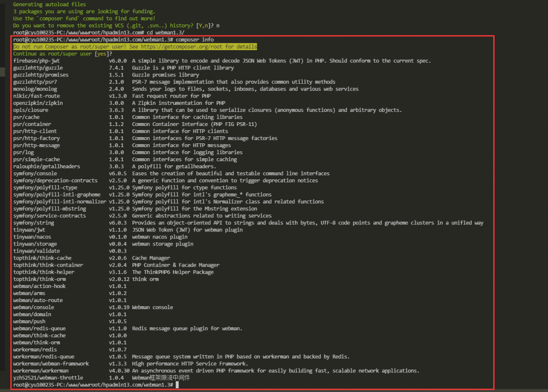The image size is (548, 392).
Task: Click 'High performance HTTP Service Framework.' description
Action: (190, 364)
